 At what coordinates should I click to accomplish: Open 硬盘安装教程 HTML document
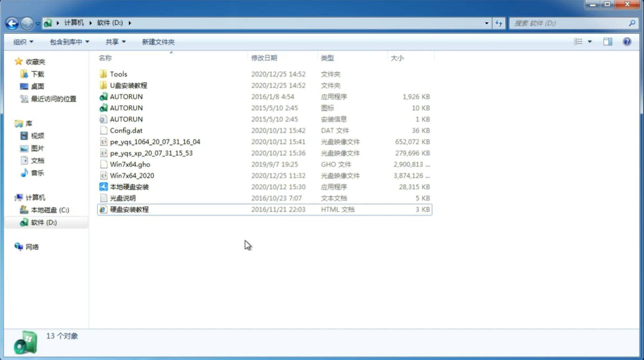click(129, 209)
